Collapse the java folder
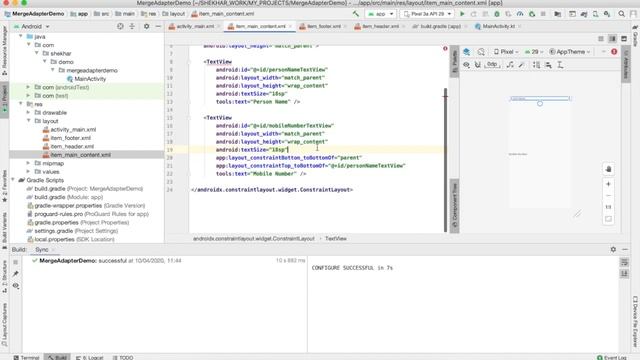The width and height of the screenshot is (640, 360). 21,36
